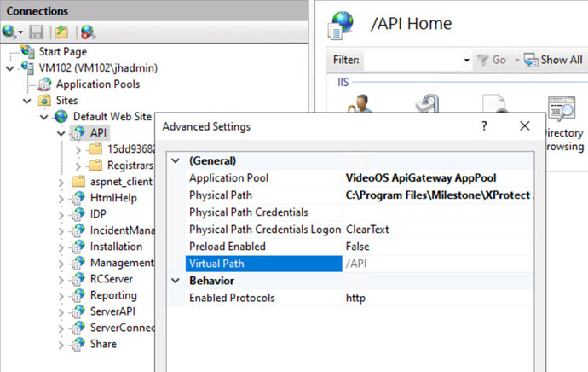588x372 pixels.
Task: Select the Installation application node
Action: 116,247
